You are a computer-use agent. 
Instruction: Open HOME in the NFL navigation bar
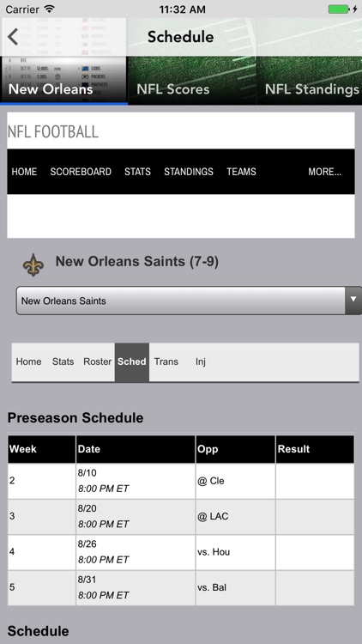pos(24,172)
